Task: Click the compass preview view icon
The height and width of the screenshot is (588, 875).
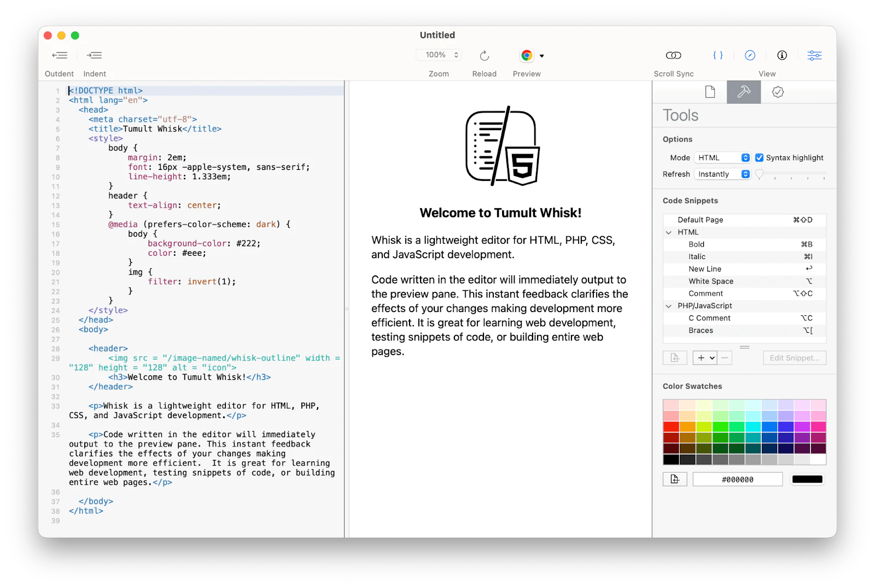Action: tap(750, 55)
